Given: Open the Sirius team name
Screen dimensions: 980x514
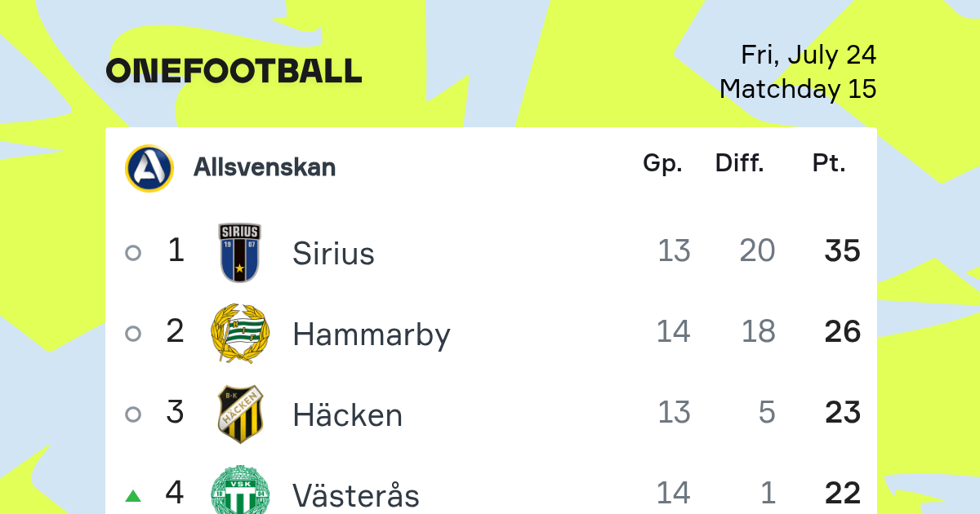Looking at the screenshot, I should pyautogui.click(x=333, y=253).
